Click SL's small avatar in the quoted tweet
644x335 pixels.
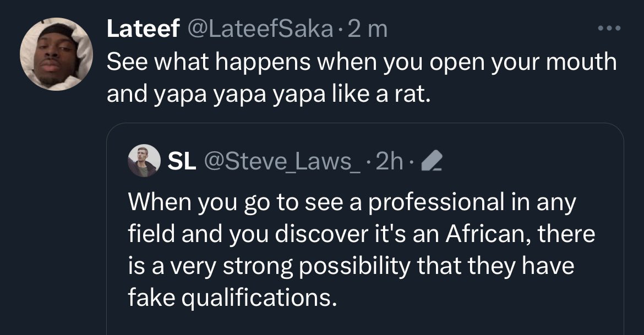pyautogui.click(x=143, y=161)
